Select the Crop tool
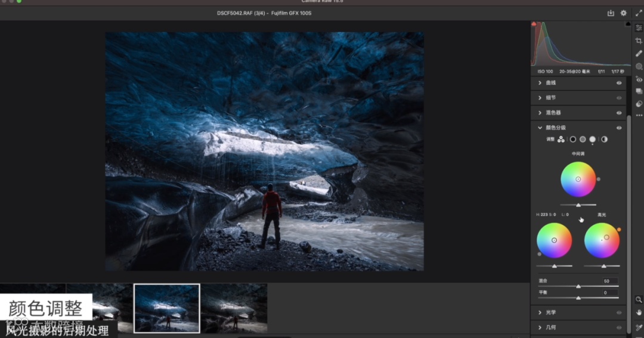The image size is (644, 338). pyautogui.click(x=639, y=41)
